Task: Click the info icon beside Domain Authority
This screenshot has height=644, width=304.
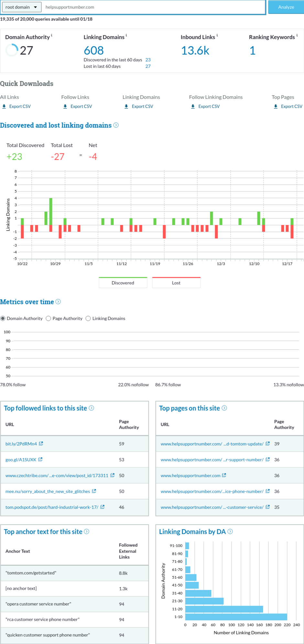Action: (52, 35)
